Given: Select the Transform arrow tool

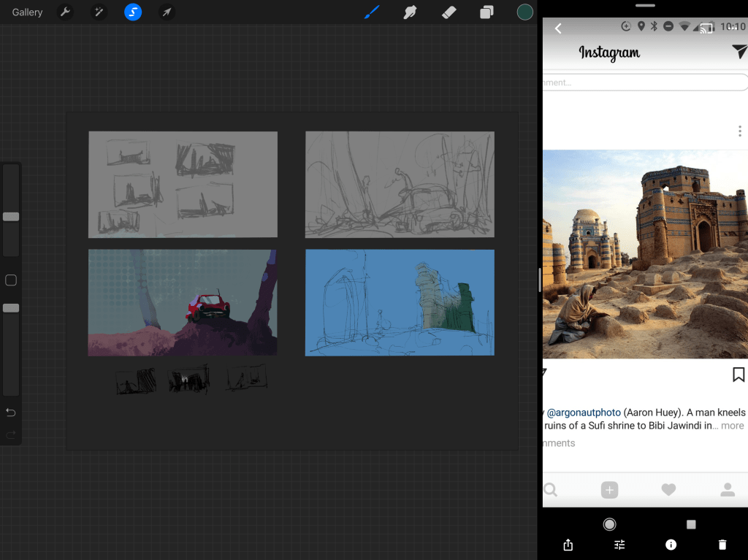Looking at the screenshot, I should pyautogui.click(x=167, y=12).
